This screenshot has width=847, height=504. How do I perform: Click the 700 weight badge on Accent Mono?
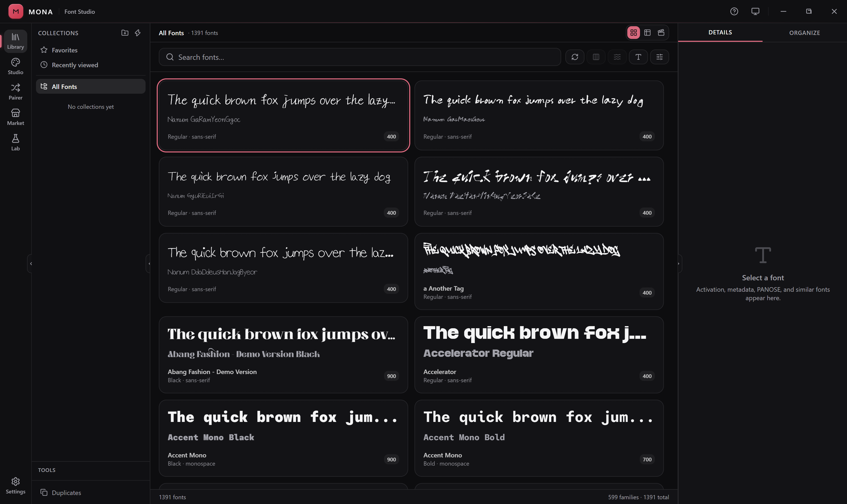pos(647,460)
